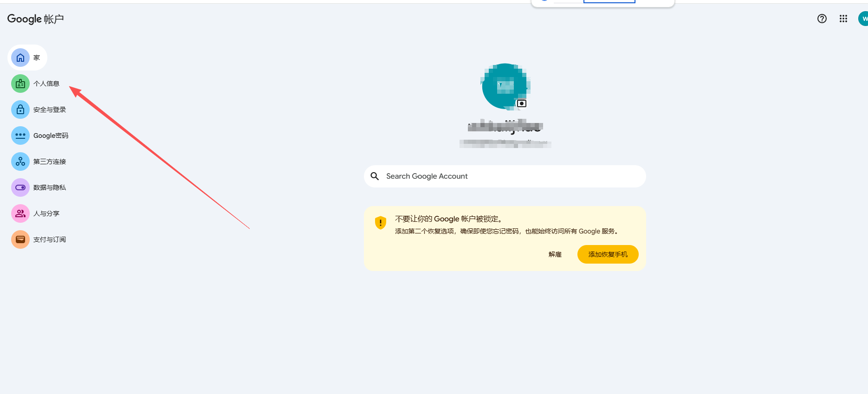This screenshot has width=868, height=394.
Task: Click the 添加恢复手机 button
Action: click(x=608, y=254)
